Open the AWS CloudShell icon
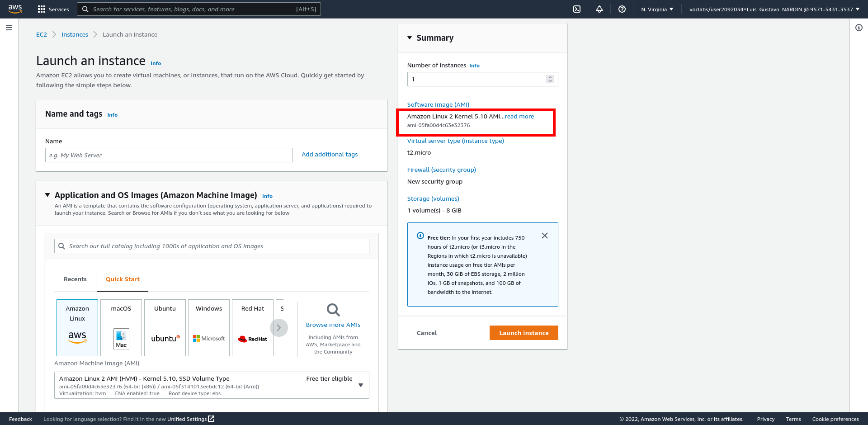 tap(577, 9)
